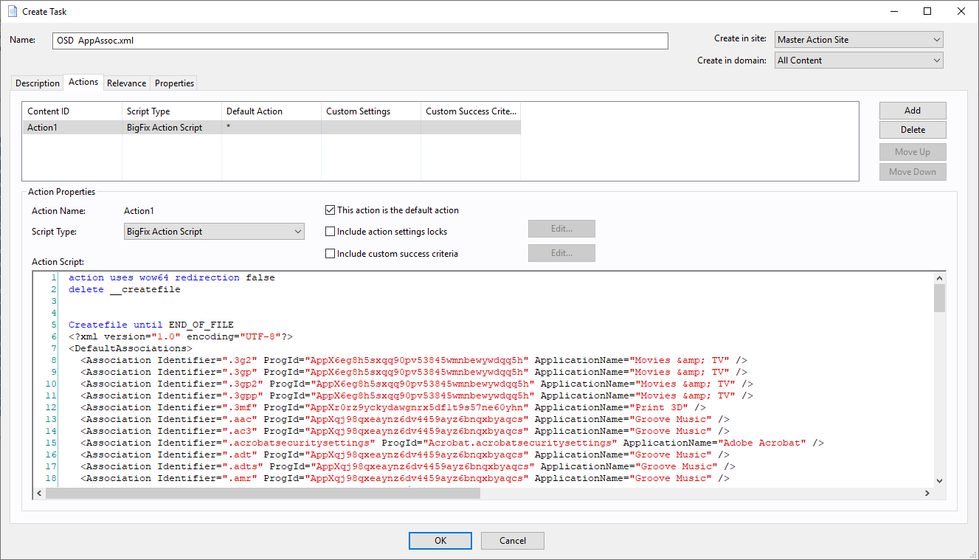
Task: Click the script line with '.ac3' identifier
Action: pos(405,431)
